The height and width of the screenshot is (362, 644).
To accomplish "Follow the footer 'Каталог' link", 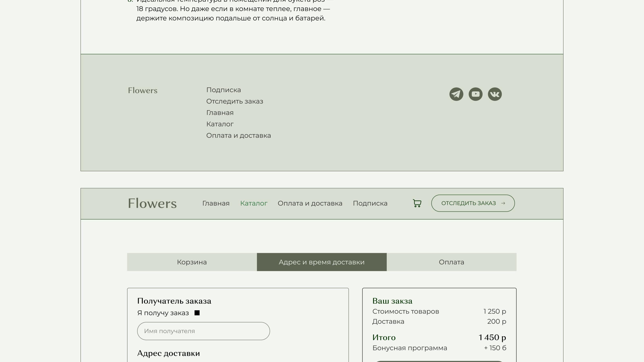I will click(x=220, y=124).
